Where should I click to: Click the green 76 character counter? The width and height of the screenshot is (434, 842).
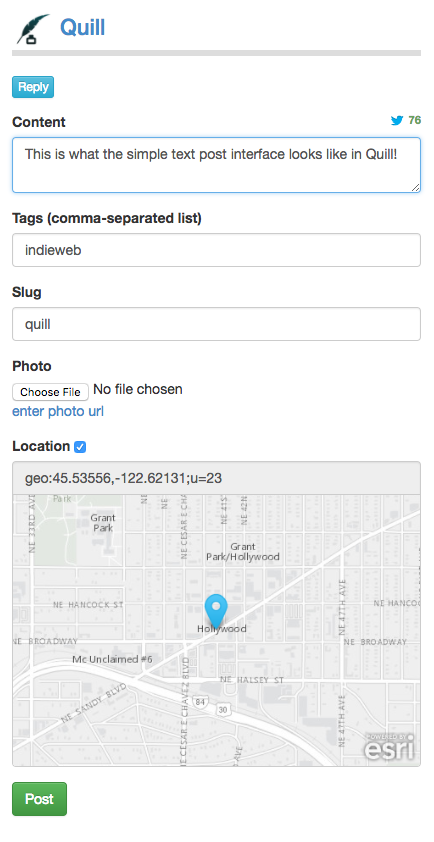tap(415, 120)
